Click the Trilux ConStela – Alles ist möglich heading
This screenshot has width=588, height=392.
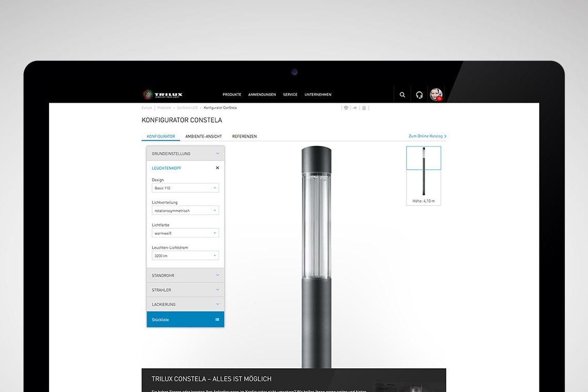pyautogui.click(x=211, y=379)
